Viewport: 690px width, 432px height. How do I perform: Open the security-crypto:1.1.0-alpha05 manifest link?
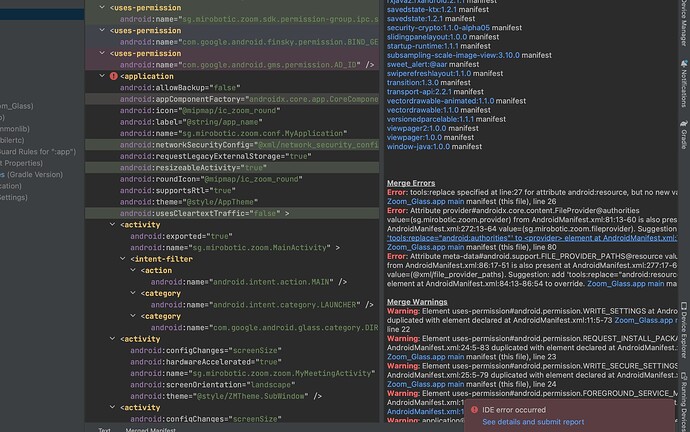[438, 28]
